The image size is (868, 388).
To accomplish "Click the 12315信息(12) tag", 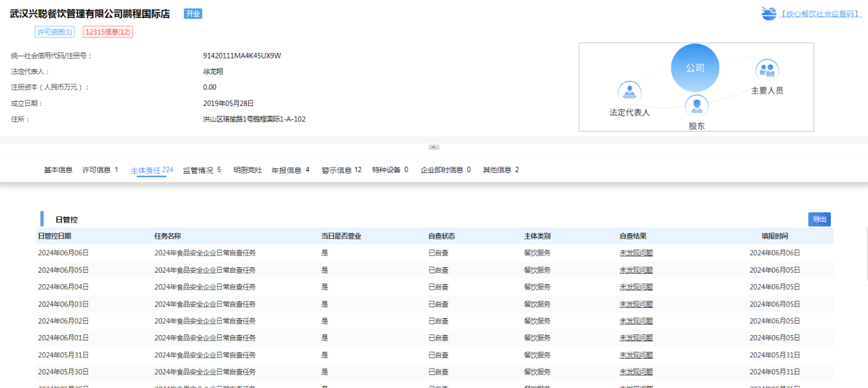I will [x=108, y=32].
